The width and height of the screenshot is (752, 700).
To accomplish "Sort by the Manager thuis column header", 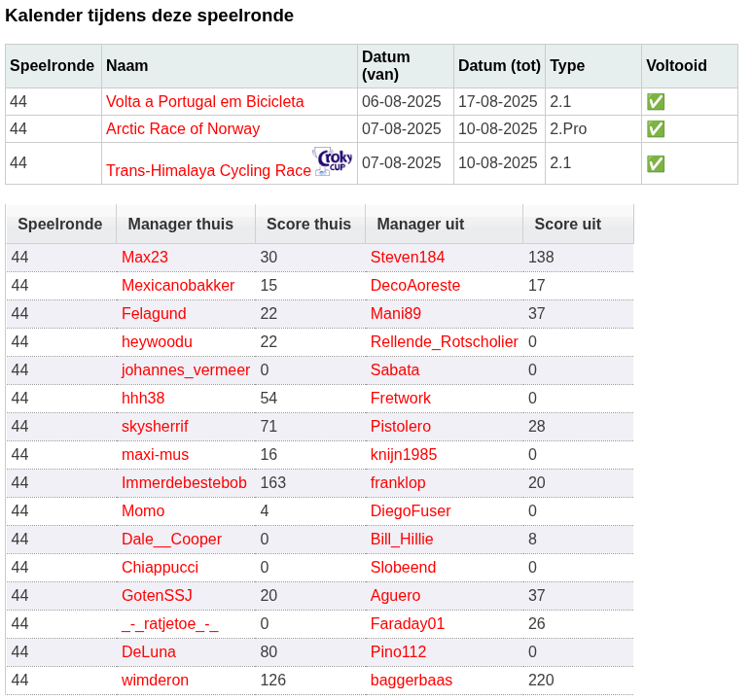I will coord(180,224).
